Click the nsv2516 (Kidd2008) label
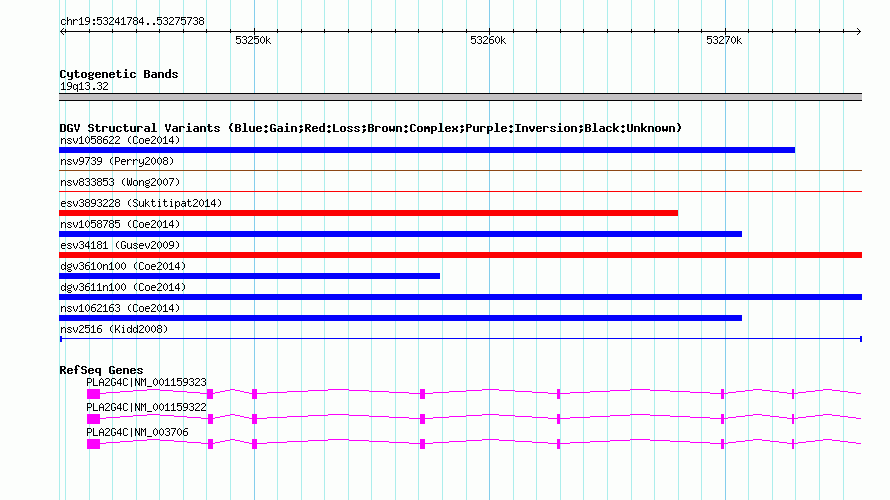Image resolution: width=890 pixels, height=500 pixels. coord(114,329)
